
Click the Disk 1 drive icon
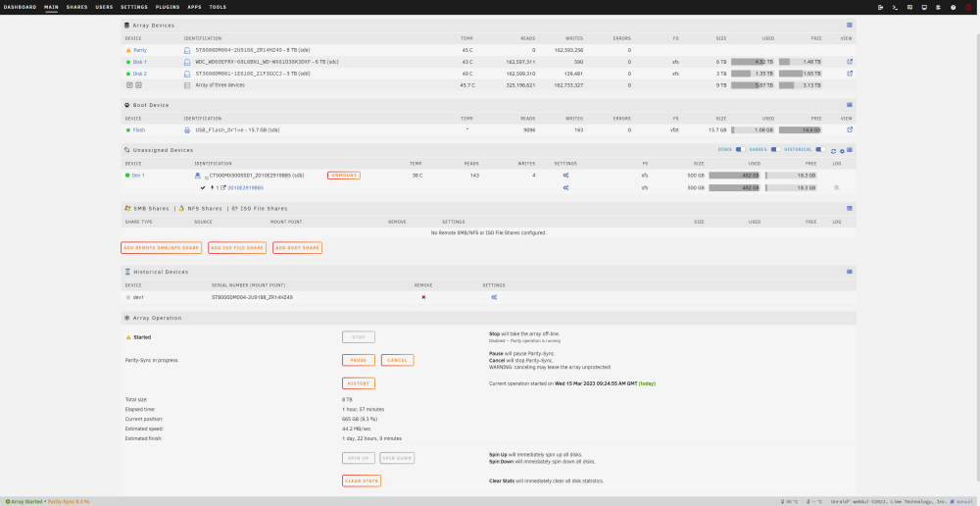click(x=186, y=62)
